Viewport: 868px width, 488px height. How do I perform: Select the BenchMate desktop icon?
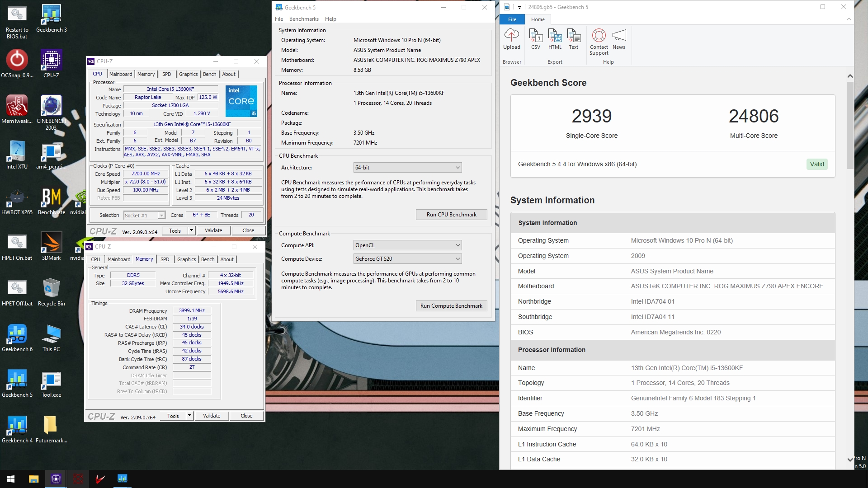(x=52, y=201)
